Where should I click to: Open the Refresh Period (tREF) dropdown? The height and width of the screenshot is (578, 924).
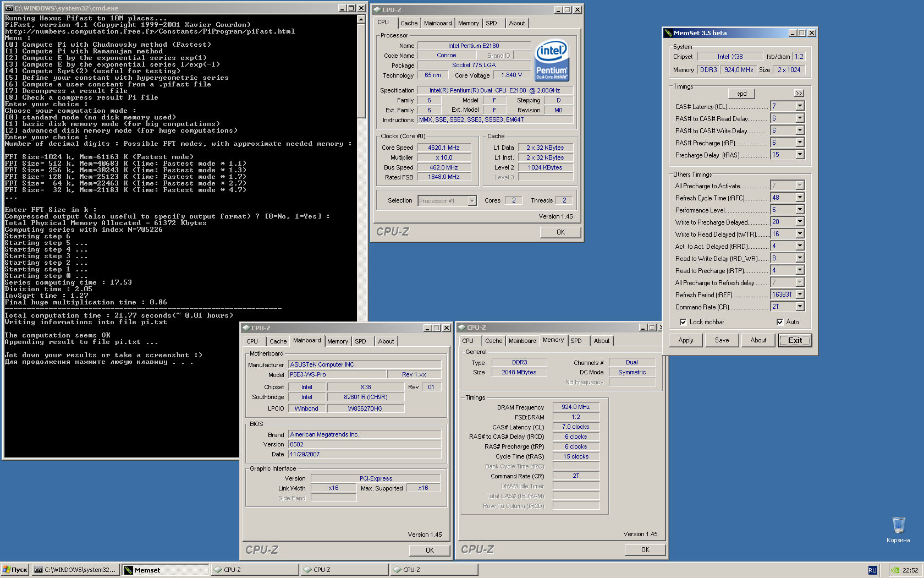(800, 295)
